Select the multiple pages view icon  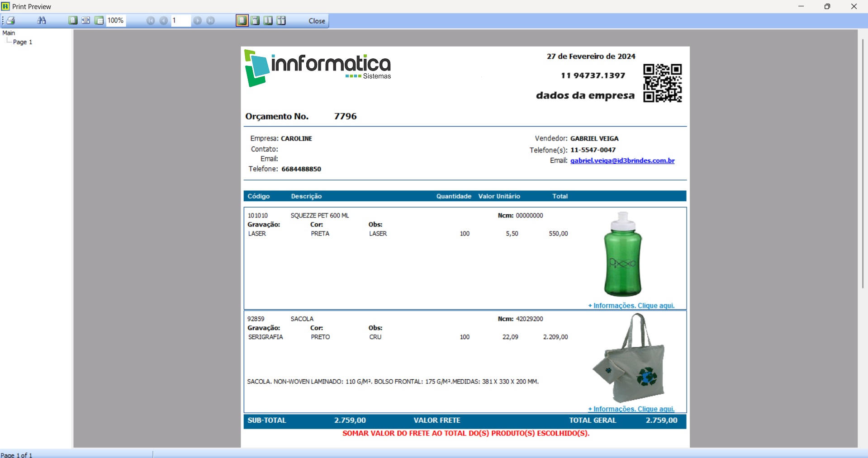pyautogui.click(x=281, y=20)
